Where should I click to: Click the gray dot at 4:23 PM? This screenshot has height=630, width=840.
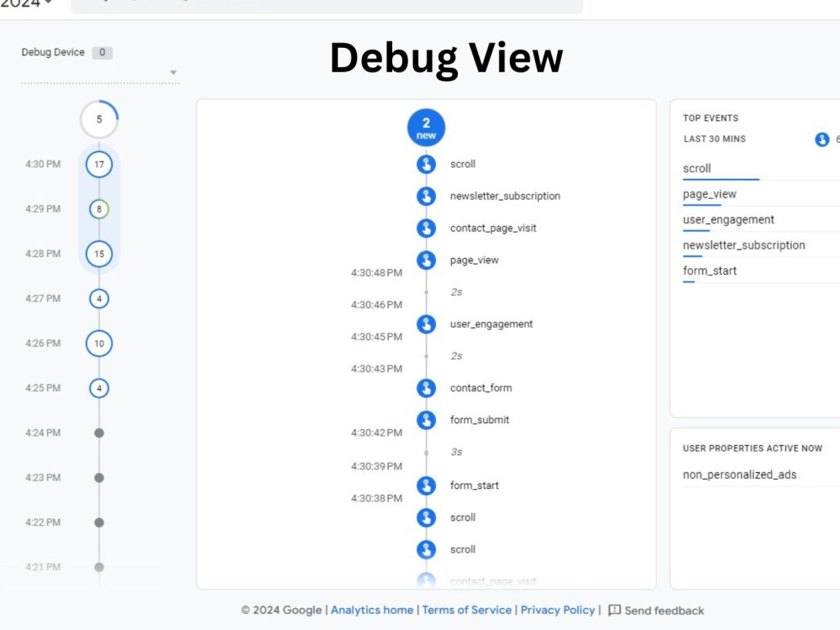point(99,478)
